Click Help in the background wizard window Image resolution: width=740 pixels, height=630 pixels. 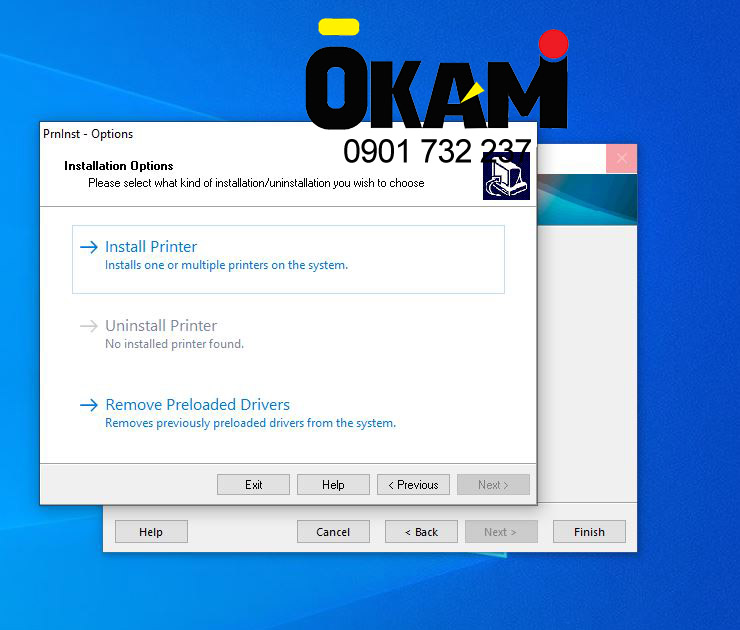[x=151, y=532]
